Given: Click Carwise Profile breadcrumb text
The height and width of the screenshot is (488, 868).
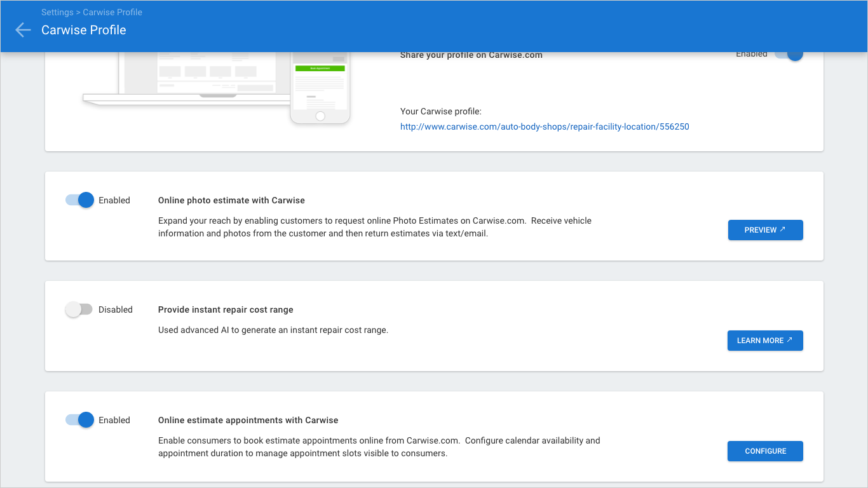Looking at the screenshot, I should pyautogui.click(x=112, y=12).
